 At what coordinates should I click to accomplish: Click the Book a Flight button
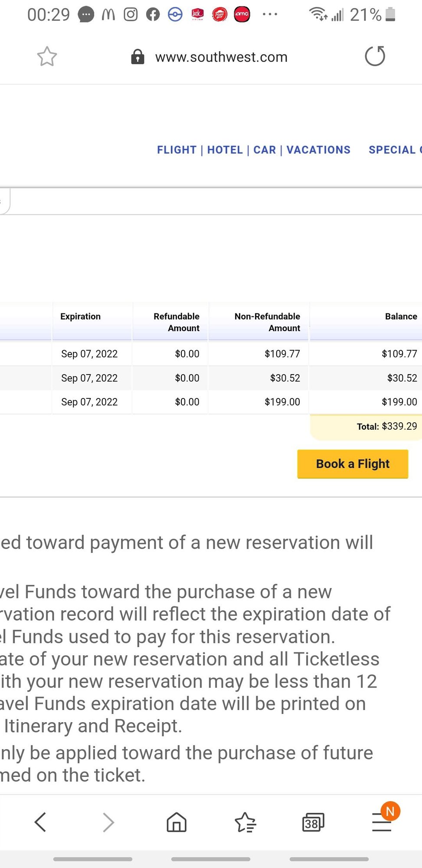[x=353, y=464]
